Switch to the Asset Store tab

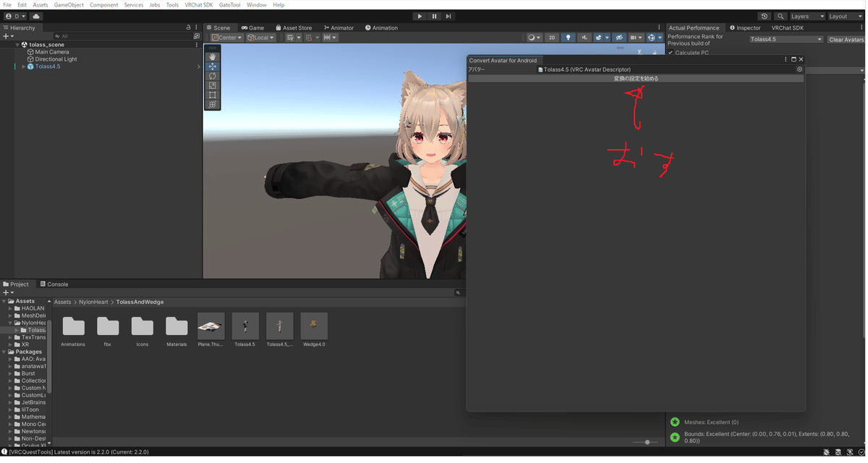pos(293,27)
